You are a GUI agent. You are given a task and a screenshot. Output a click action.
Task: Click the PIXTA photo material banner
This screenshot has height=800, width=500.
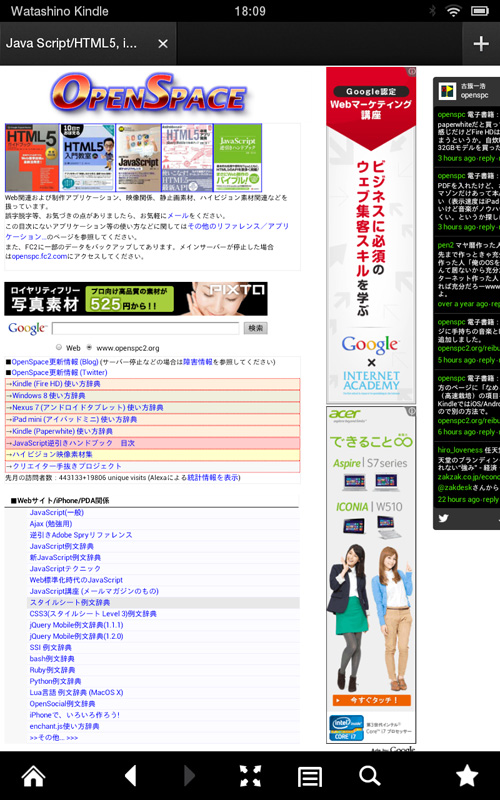[x=136, y=298]
